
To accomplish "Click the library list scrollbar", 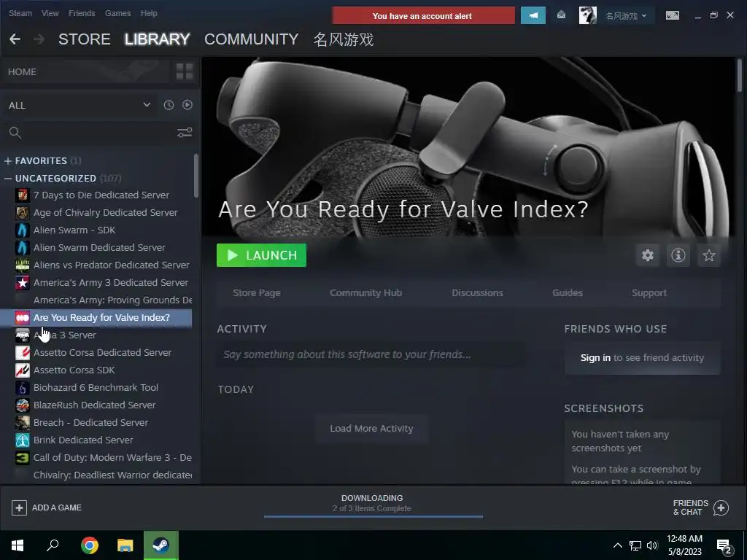I will click(x=196, y=175).
